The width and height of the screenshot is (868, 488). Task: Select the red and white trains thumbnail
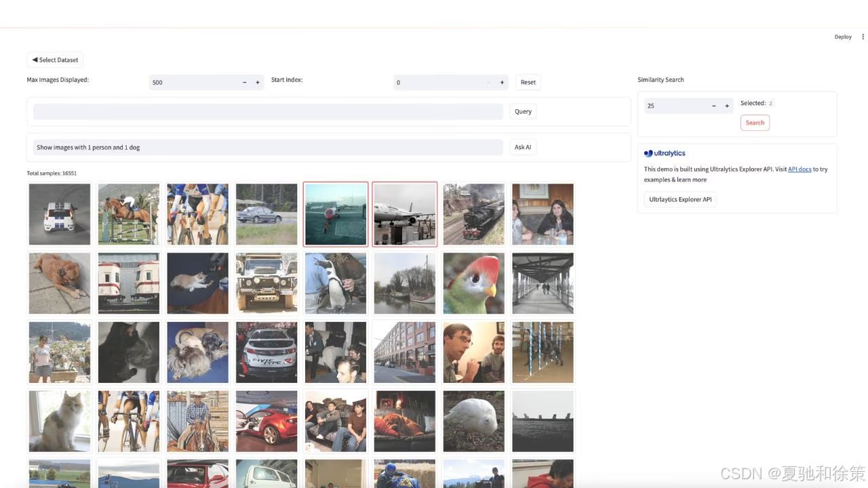tap(129, 283)
